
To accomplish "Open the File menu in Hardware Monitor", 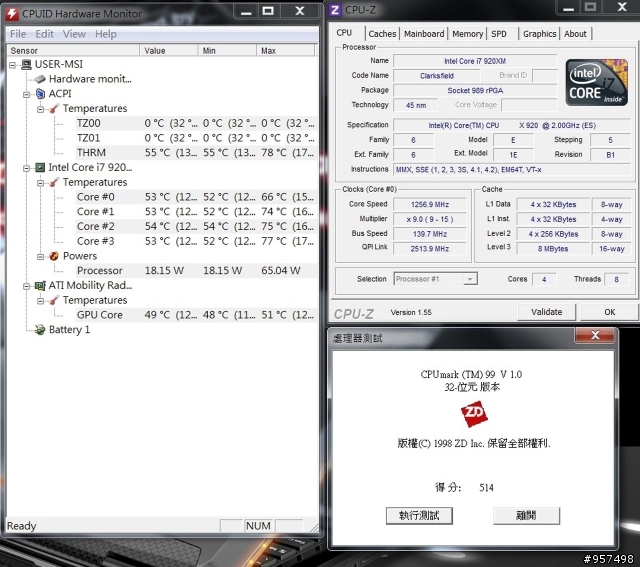I will tap(18, 34).
